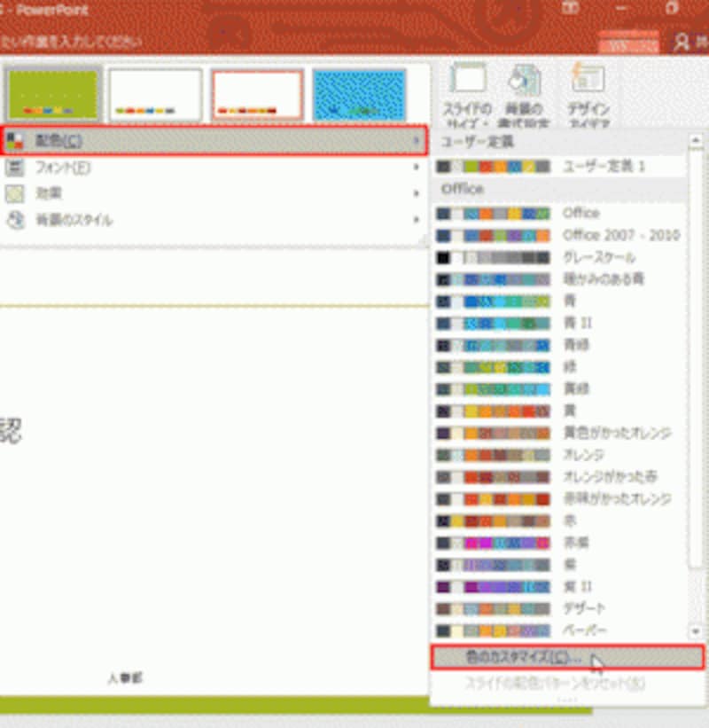Choose 色のカスタマイズ(C)... customize colors
Image resolution: width=709 pixels, height=728 pixels.
[567, 657]
